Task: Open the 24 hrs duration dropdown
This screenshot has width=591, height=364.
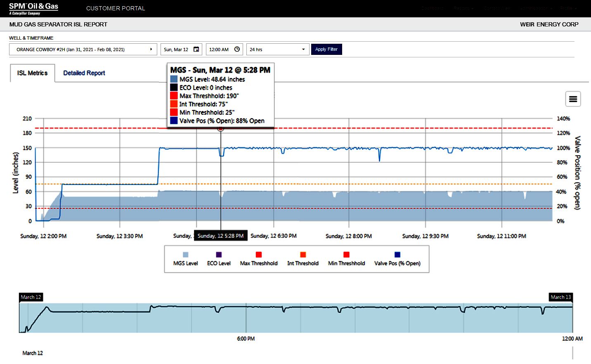Action: coord(277,50)
